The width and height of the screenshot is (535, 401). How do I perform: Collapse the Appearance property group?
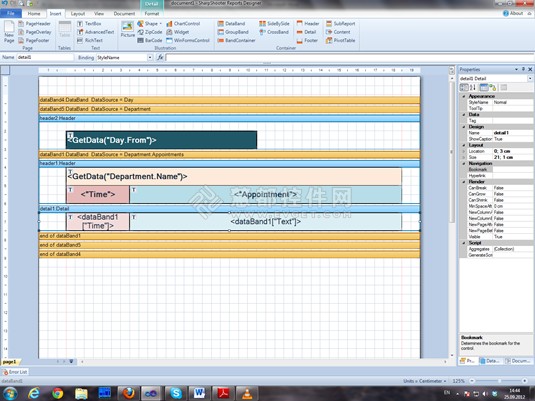click(x=463, y=97)
